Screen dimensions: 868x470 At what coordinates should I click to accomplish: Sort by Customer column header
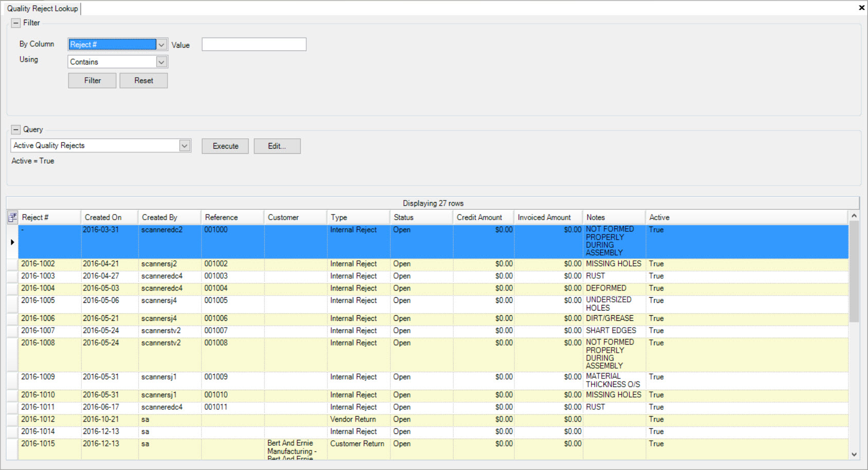coord(296,217)
